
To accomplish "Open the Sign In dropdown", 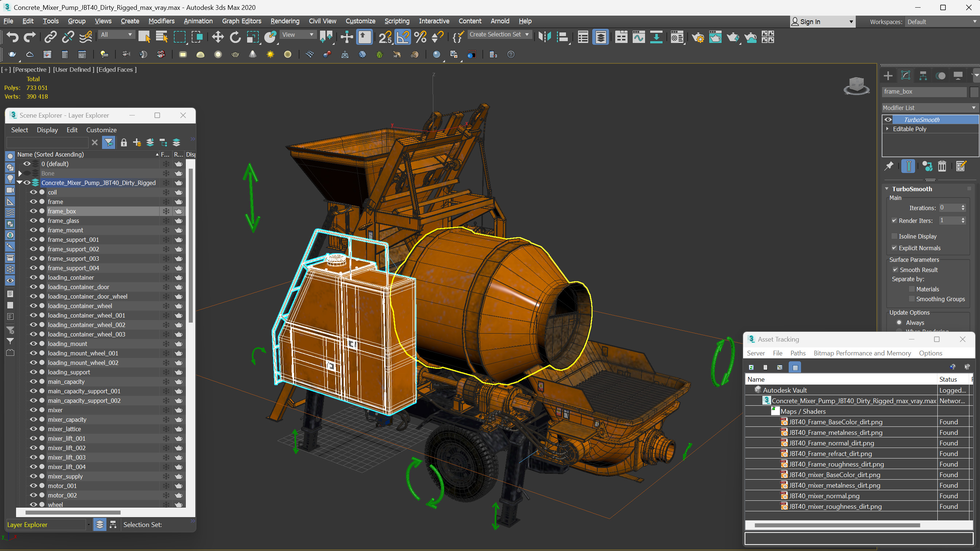I will (823, 22).
